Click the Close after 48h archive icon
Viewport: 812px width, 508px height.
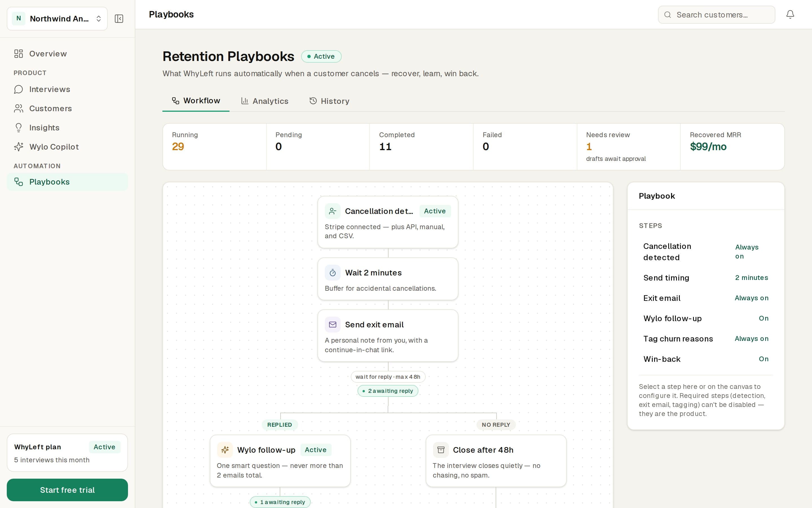point(441,450)
